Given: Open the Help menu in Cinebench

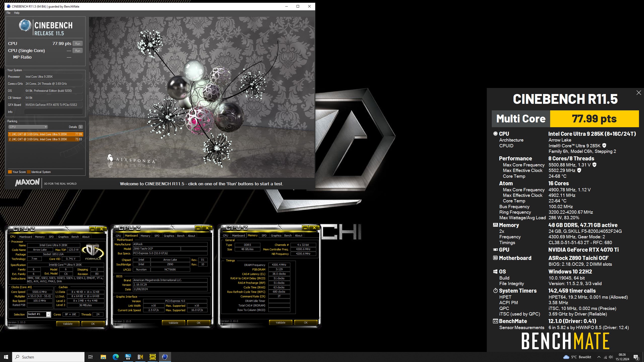Looking at the screenshot, I should pyautogui.click(x=17, y=13).
